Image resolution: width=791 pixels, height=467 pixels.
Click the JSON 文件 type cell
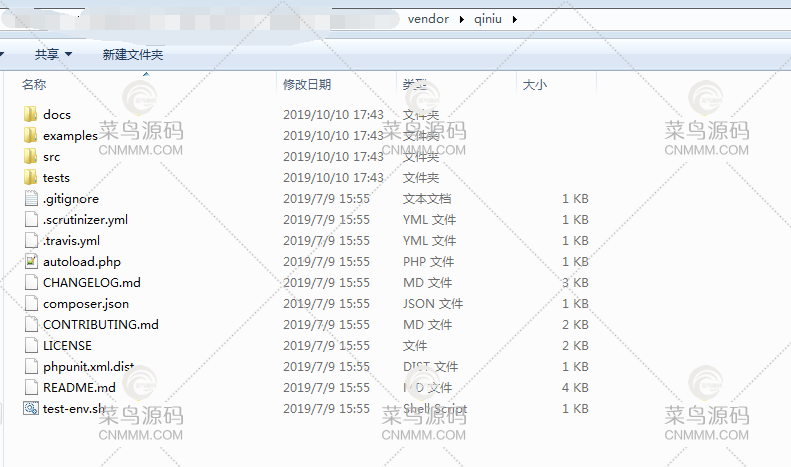pyautogui.click(x=433, y=304)
